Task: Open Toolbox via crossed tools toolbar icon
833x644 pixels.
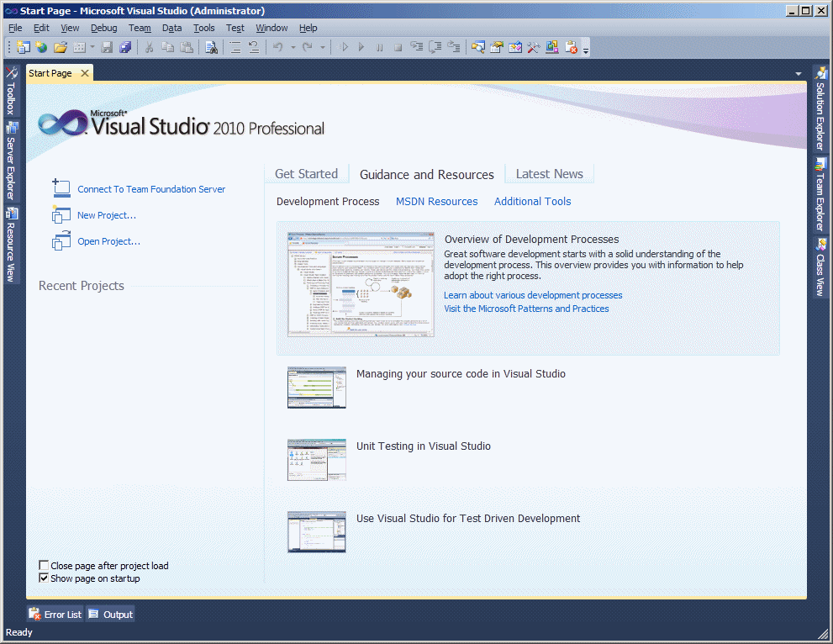Action: click(534, 47)
